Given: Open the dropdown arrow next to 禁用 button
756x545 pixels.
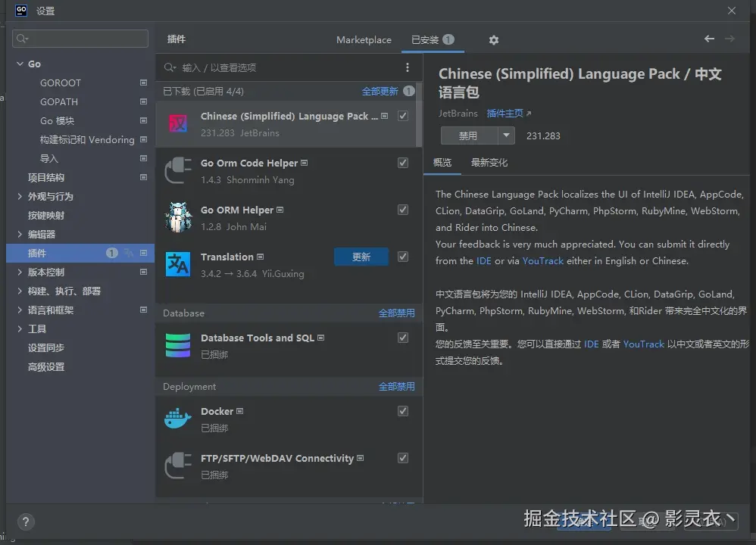Looking at the screenshot, I should (x=506, y=135).
